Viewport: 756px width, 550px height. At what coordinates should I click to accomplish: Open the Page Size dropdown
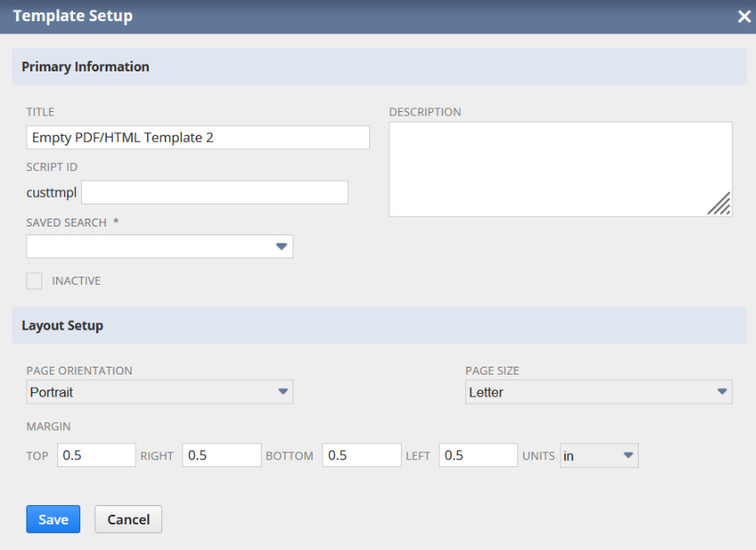(x=589, y=392)
